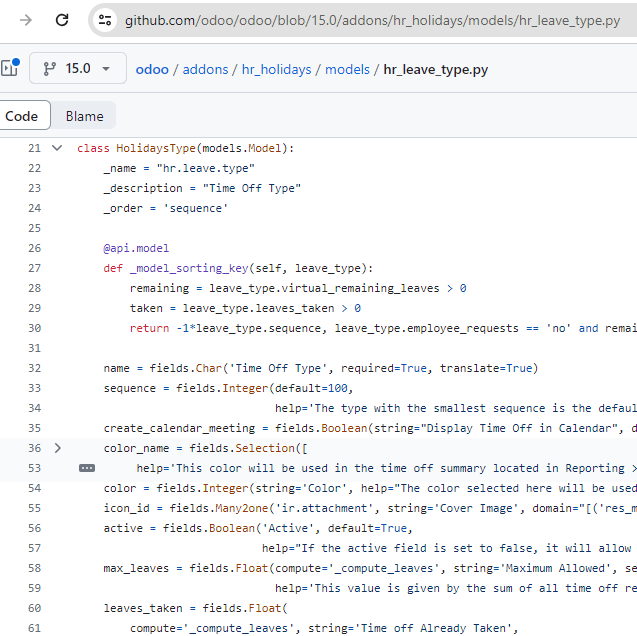Viewport: 637px width, 636px height.
Task: Click 'create_calendar_meeting' on line 35
Action: pos(179,428)
